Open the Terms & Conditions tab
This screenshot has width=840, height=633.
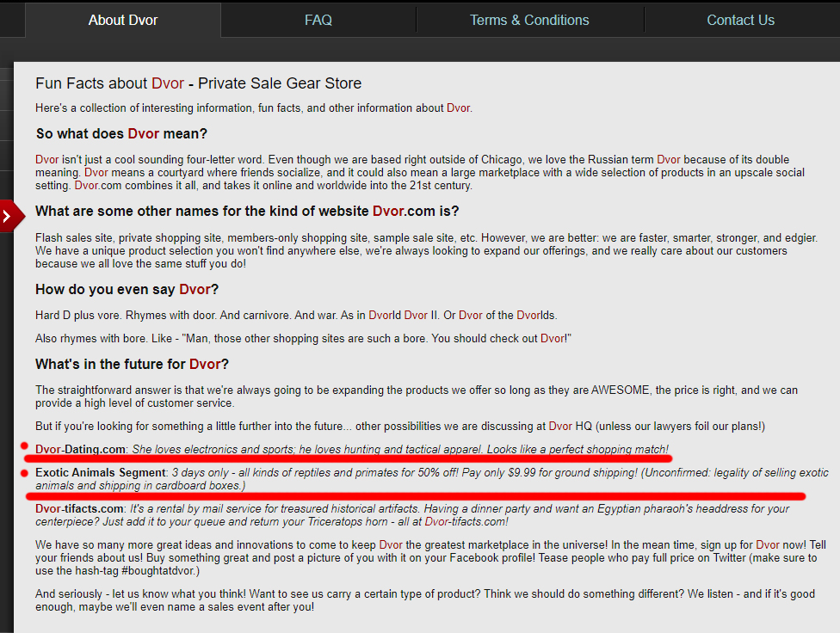click(x=529, y=21)
